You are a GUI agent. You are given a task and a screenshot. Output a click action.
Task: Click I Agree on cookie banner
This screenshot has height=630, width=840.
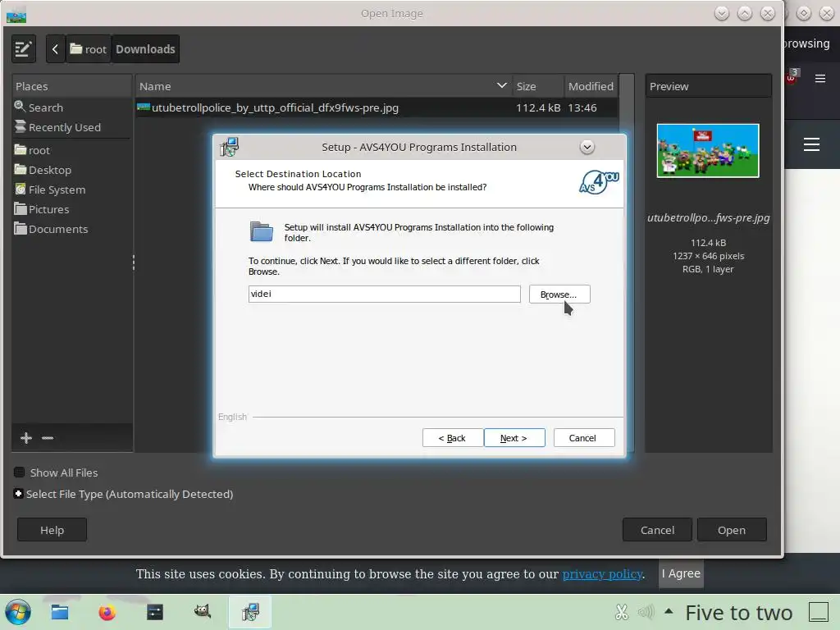pos(681,573)
